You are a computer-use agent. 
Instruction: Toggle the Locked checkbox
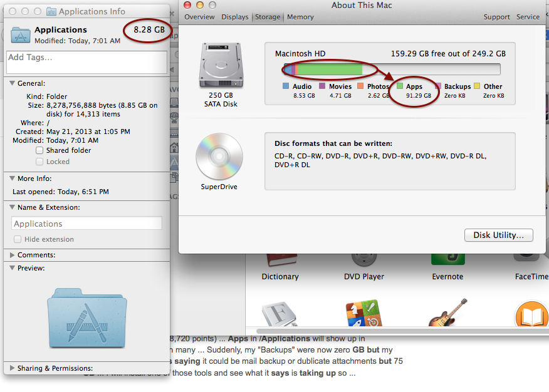pos(39,162)
